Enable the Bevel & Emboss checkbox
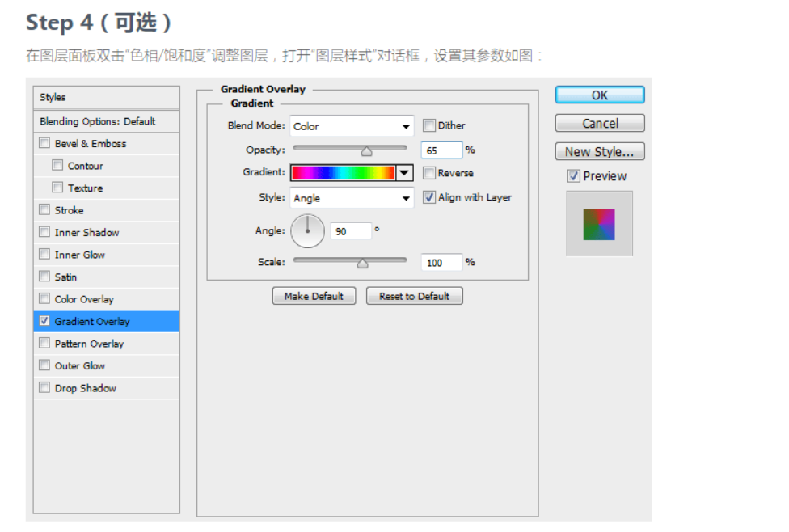The width and height of the screenshot is (789, 532). coord(44,144)
